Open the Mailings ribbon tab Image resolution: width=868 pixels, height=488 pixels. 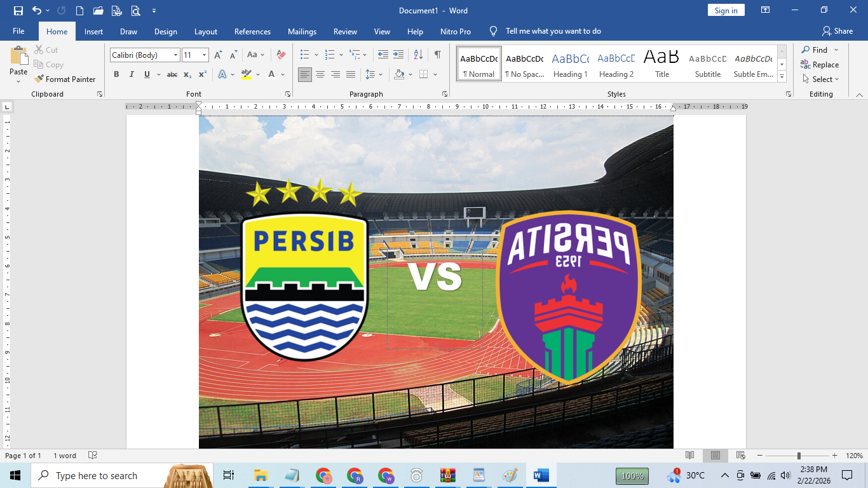tap(302, 31)
